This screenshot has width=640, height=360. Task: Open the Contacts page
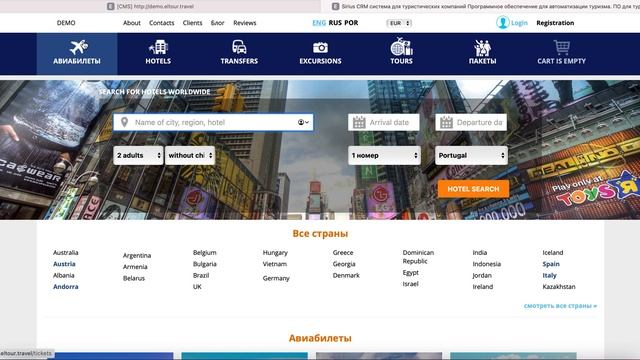(162, 23)
